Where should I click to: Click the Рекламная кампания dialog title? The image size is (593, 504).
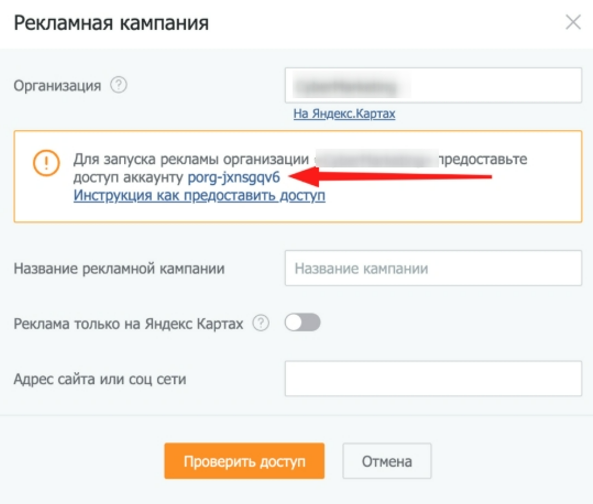pos(111,23)
